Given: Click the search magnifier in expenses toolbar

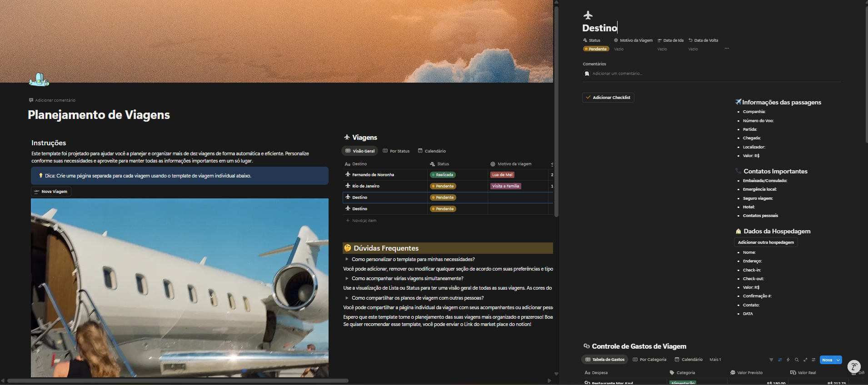Looking at the screenshot, I should pyautogui.click(x=797, y=360).
